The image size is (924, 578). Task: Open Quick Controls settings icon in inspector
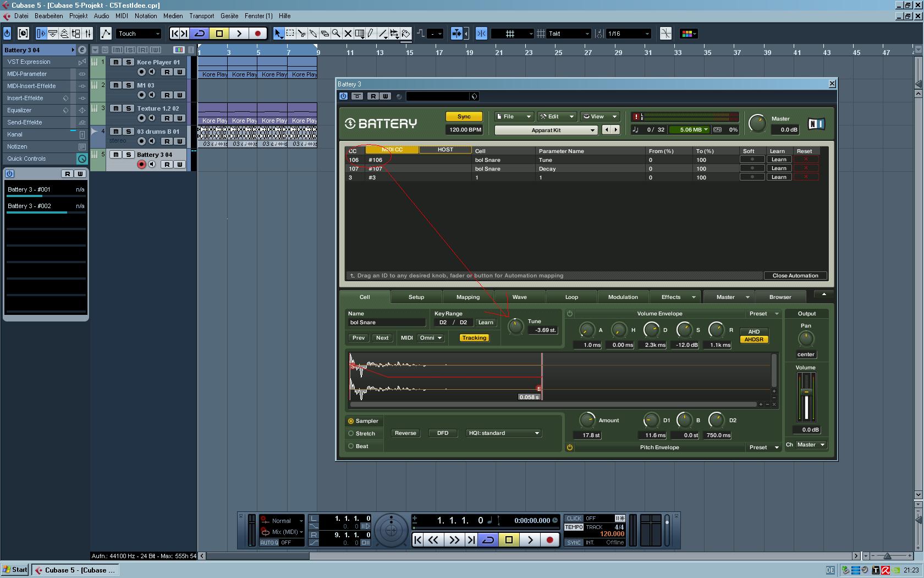click(82, 159)
